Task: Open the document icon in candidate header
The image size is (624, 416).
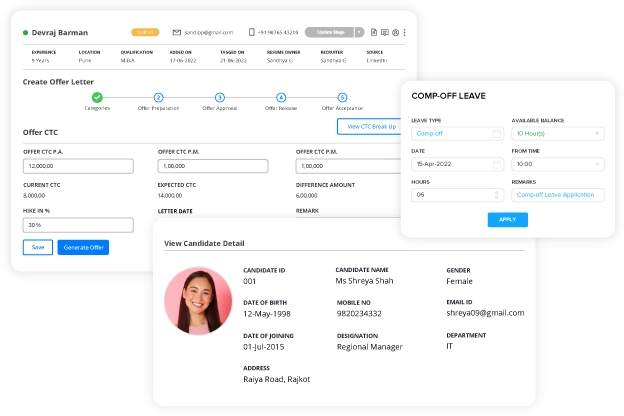Action: click(373, 33)
